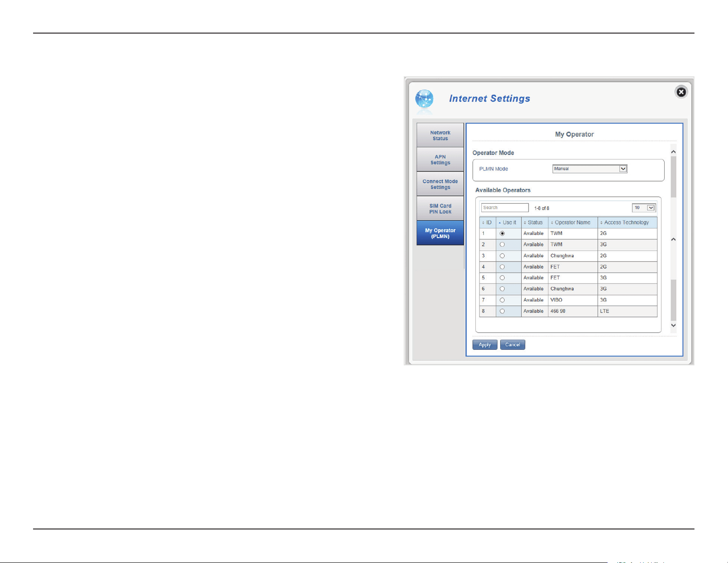Sort by Use it column header
Image resolution: width=728 pixels, height=563 pixels.
tap(508, 222)
